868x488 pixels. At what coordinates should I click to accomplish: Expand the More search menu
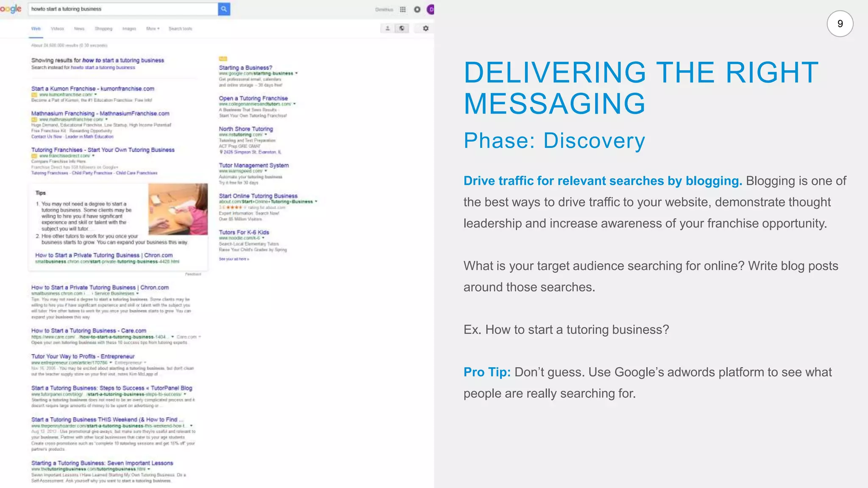click(x=153, y=29)
